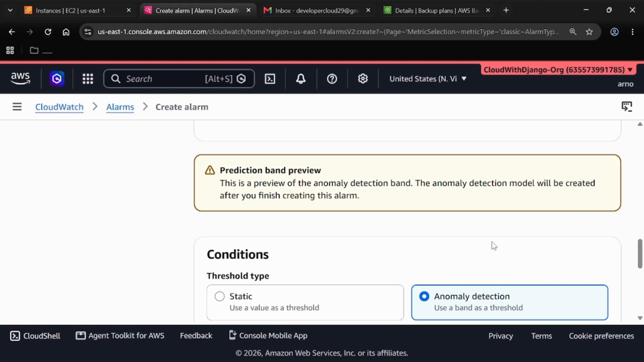Open the AWS services grid menu
Image resolution: width=644 pixels, height=362 pixels.
[88, 79]
